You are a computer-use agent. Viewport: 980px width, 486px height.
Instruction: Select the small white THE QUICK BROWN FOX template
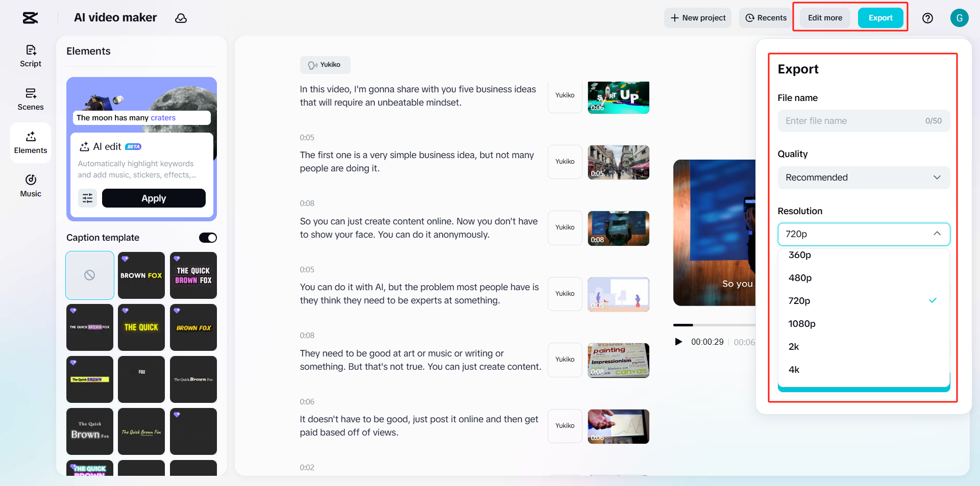(x=90, y=327)
